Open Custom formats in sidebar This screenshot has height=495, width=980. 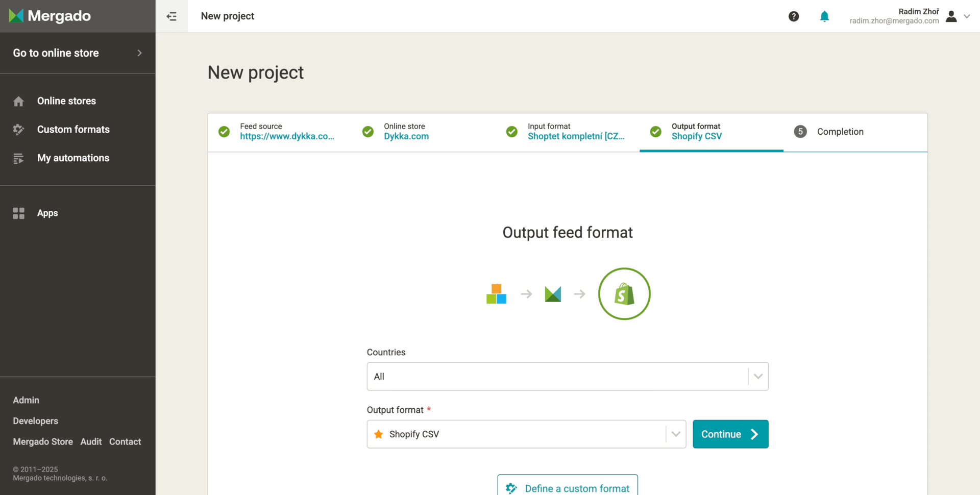pos(73,130)
